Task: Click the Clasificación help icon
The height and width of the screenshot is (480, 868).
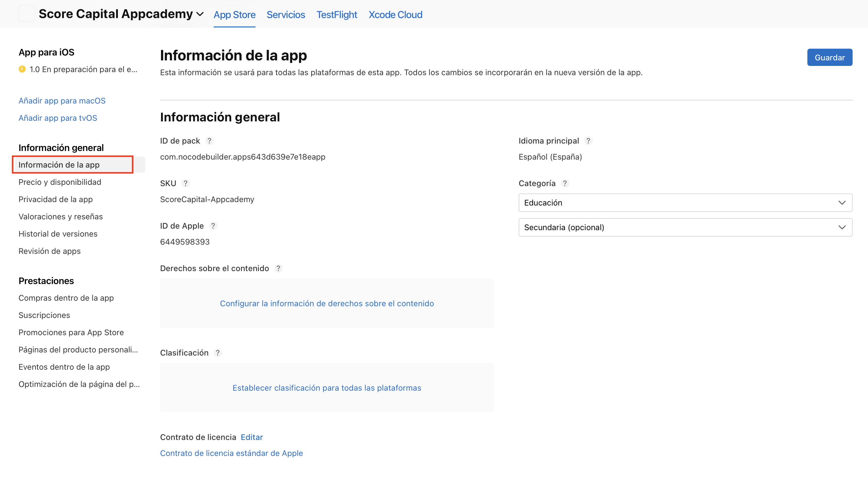Action: [218, 353]
